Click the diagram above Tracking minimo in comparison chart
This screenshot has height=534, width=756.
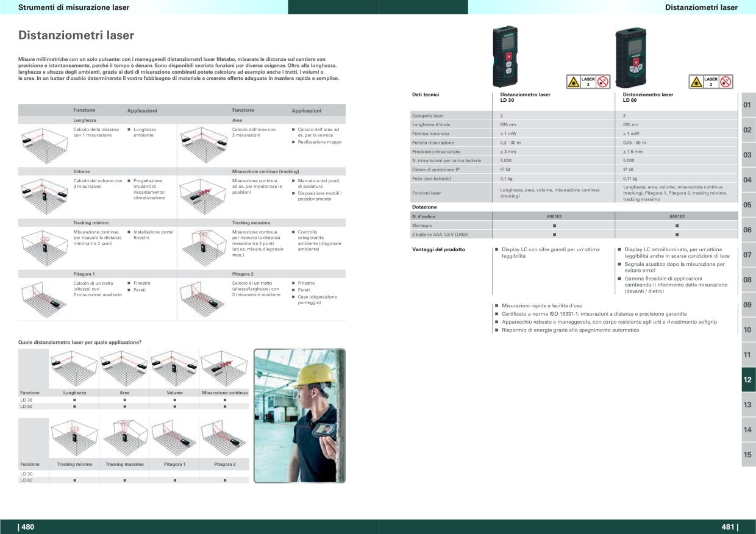(74, 437)
